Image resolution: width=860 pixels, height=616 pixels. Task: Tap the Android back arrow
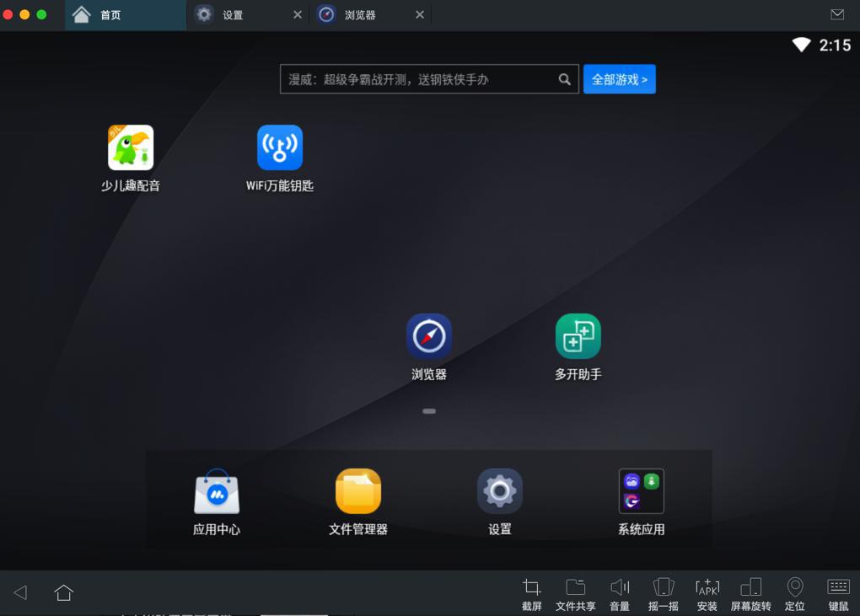pos(20,592)
